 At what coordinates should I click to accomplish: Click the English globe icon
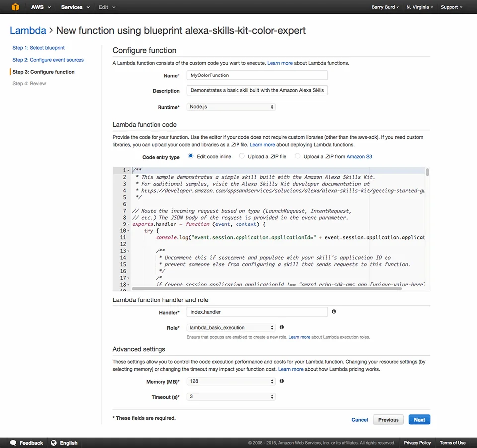54,443
